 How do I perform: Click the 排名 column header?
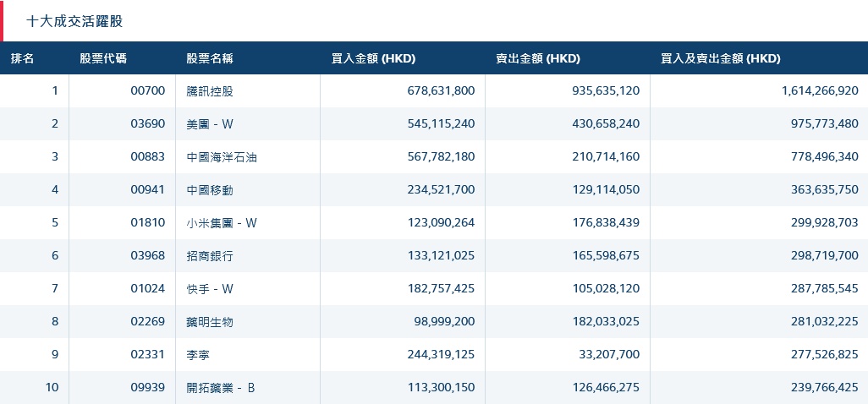tap(22, 58)
